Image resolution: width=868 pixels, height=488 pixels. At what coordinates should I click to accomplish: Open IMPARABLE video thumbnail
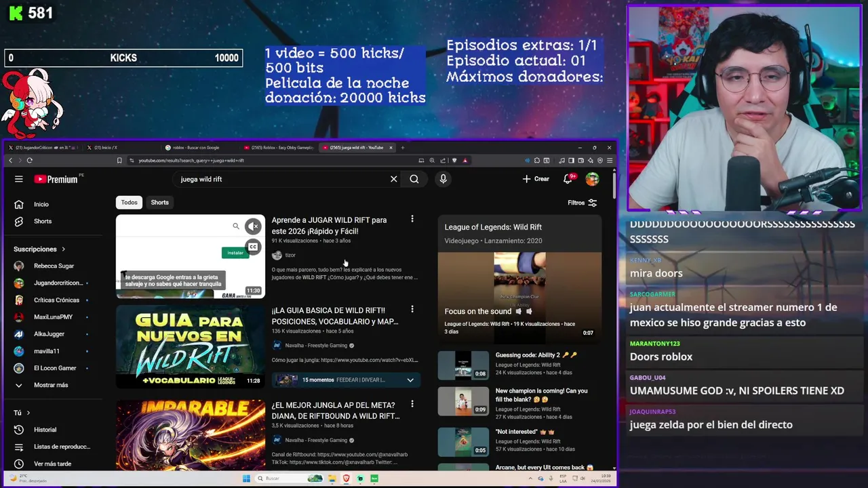(x=191, y=434)
